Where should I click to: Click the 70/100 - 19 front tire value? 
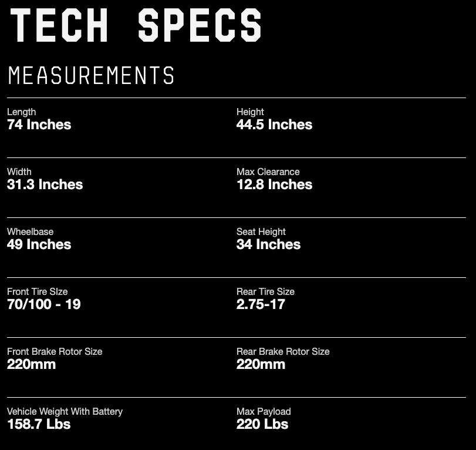[x=44, y=304]
